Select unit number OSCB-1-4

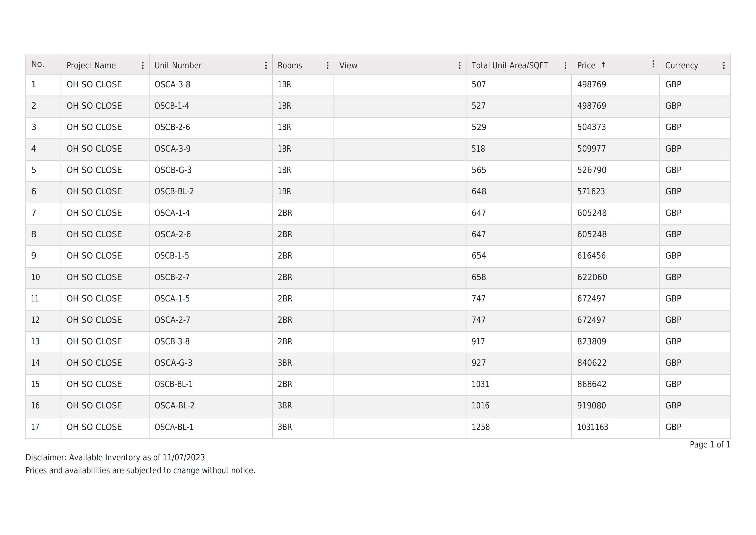click(171, 106)
